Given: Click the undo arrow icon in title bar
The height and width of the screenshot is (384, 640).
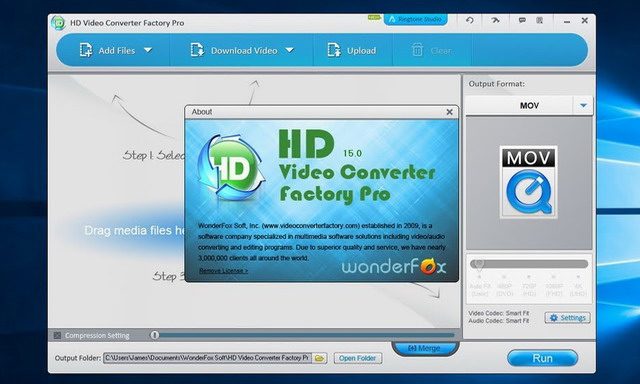Looking at the screenshot, I should (x=470, y=20).
